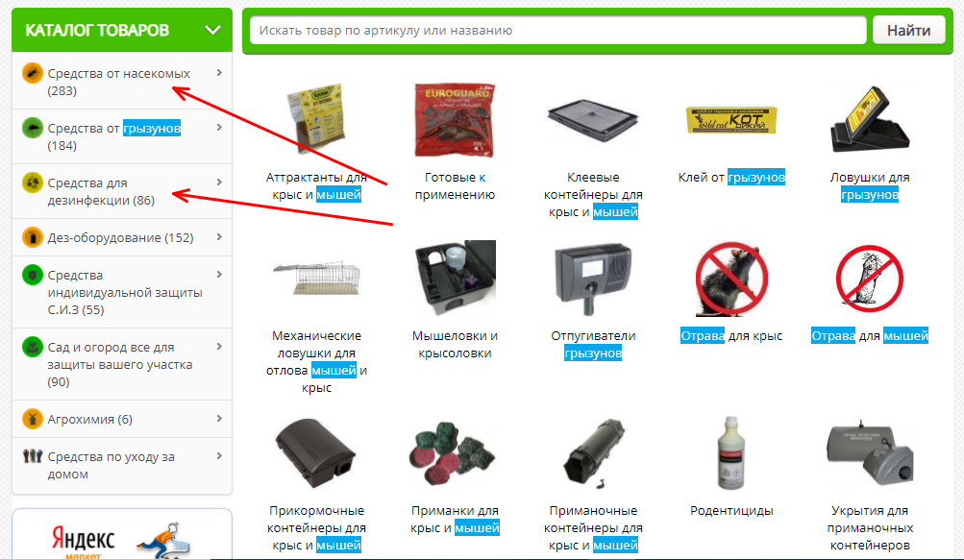Click the yellow disinfection category icon

click(33, 183)
